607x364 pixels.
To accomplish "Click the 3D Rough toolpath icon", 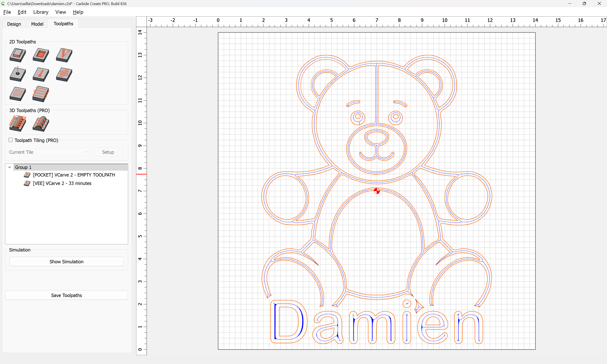I will point(18,123).
